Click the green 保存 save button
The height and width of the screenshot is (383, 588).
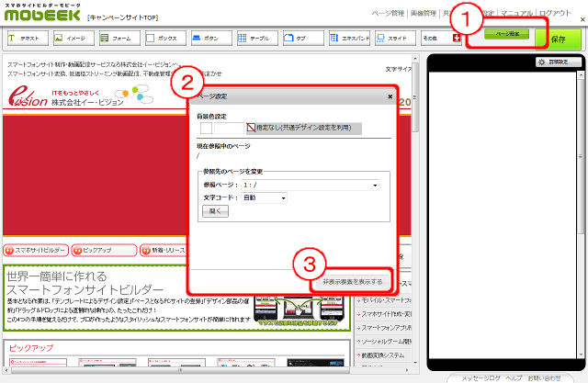pyautogui.click(x=558, y=39)
